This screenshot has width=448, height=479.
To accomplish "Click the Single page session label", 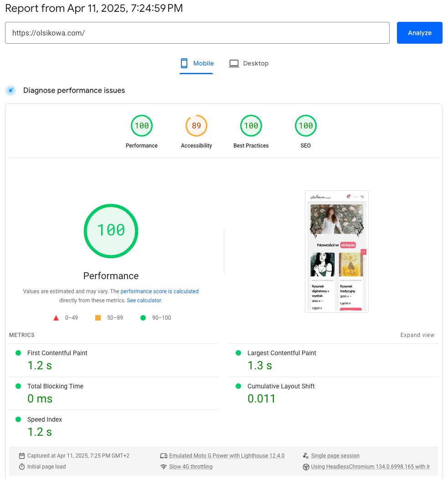I will point(335,456).
